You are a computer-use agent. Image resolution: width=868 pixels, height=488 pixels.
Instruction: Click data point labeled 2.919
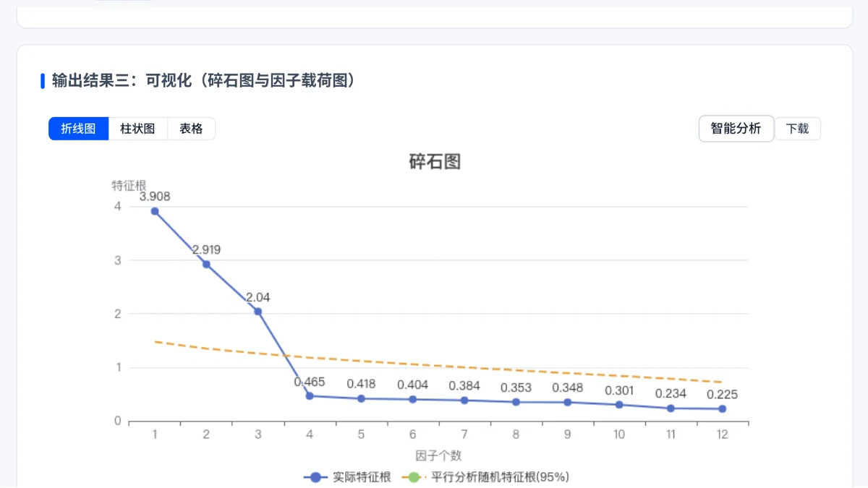tap(206, 265)
